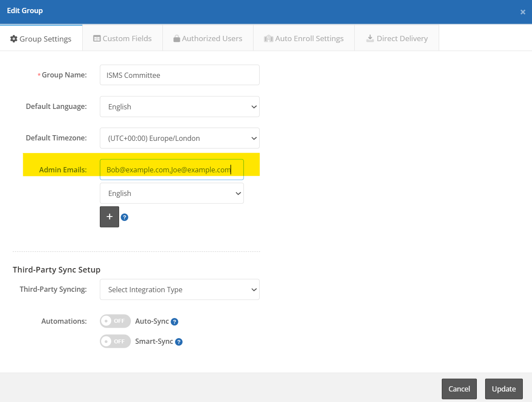This screenshot has width=532, height=402.
Task: Click the Smart-Sync help question mark icon
Action: tap(179, 342)
